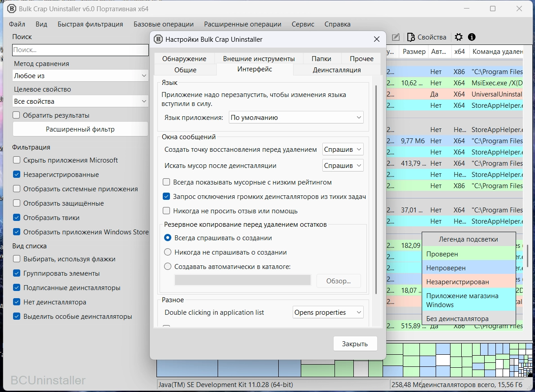Switch to the Деинсталляция tab

tap(337, 70)
